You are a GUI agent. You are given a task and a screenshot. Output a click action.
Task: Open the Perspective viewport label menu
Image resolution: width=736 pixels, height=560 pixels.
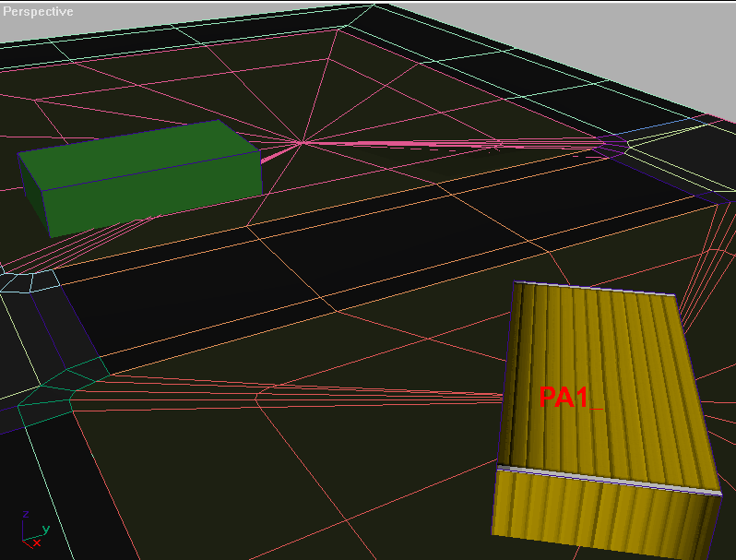click(38, 12)
